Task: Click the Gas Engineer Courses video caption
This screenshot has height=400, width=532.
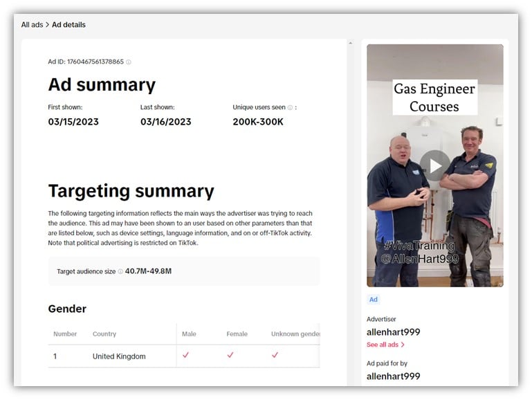Action: tap(434, 98)
